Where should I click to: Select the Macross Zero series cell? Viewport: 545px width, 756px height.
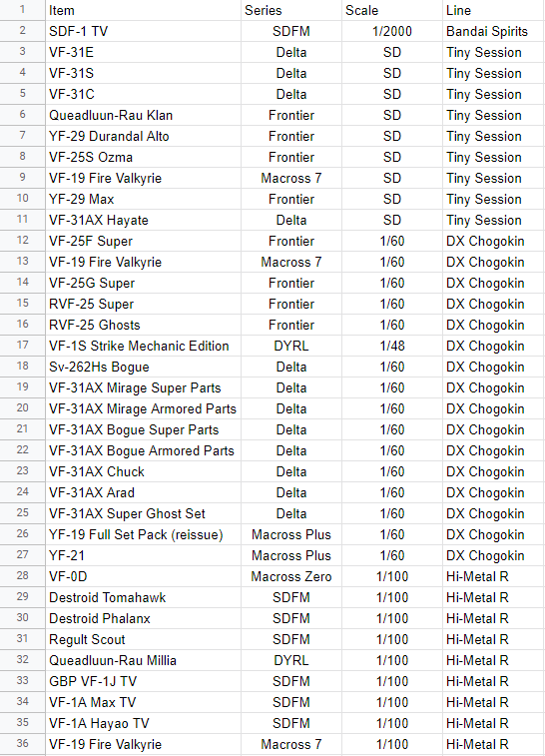(x=291, y=576)
